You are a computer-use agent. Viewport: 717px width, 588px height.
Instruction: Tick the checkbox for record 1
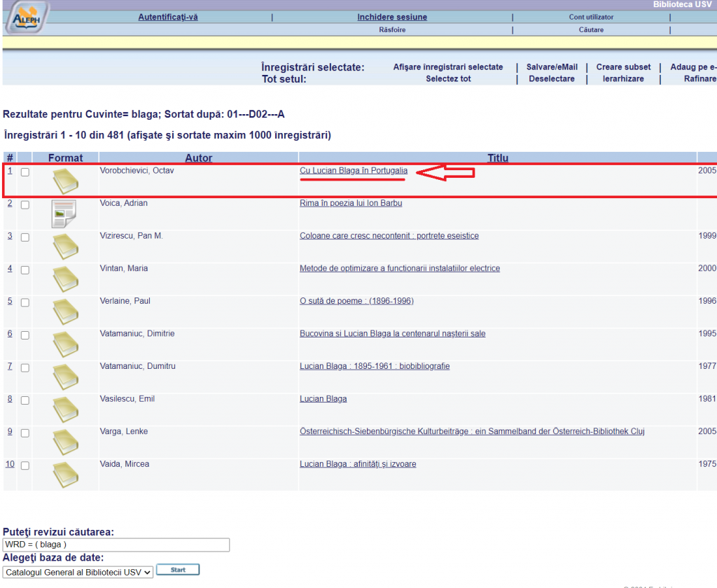25,172
